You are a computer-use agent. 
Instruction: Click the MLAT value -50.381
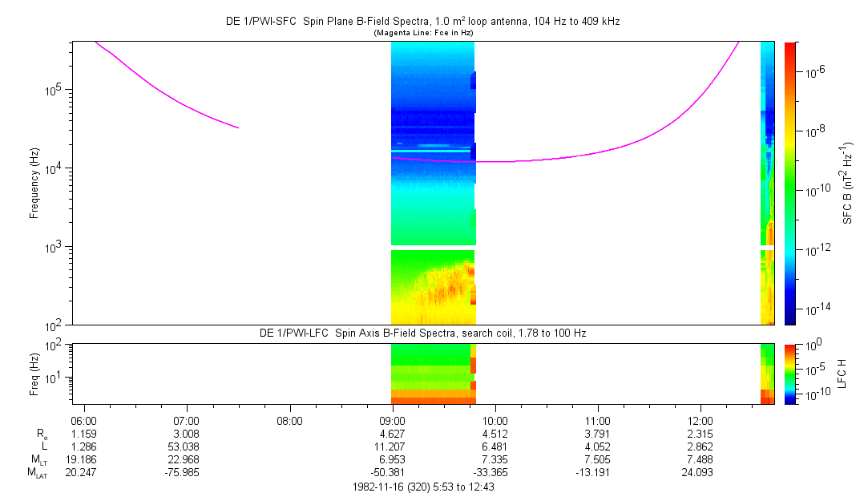point(388,473)
